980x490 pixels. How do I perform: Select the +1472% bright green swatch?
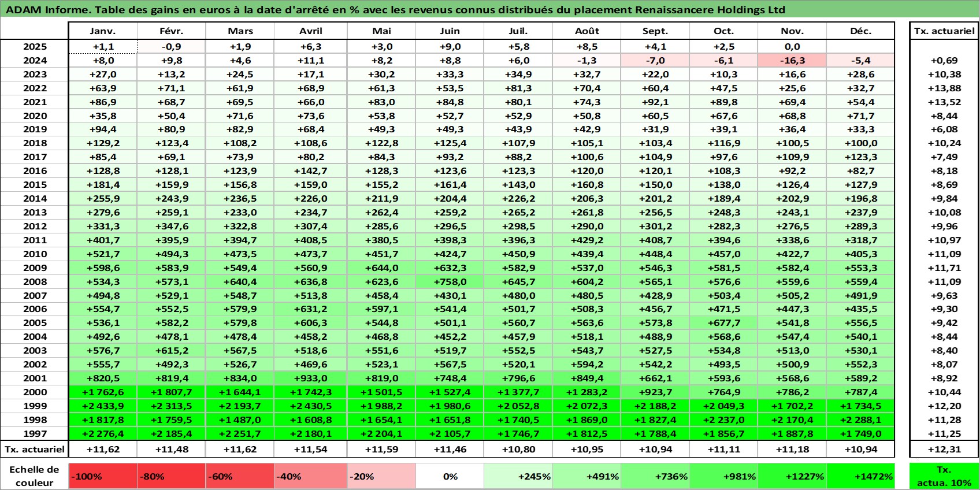click(860, 476)
